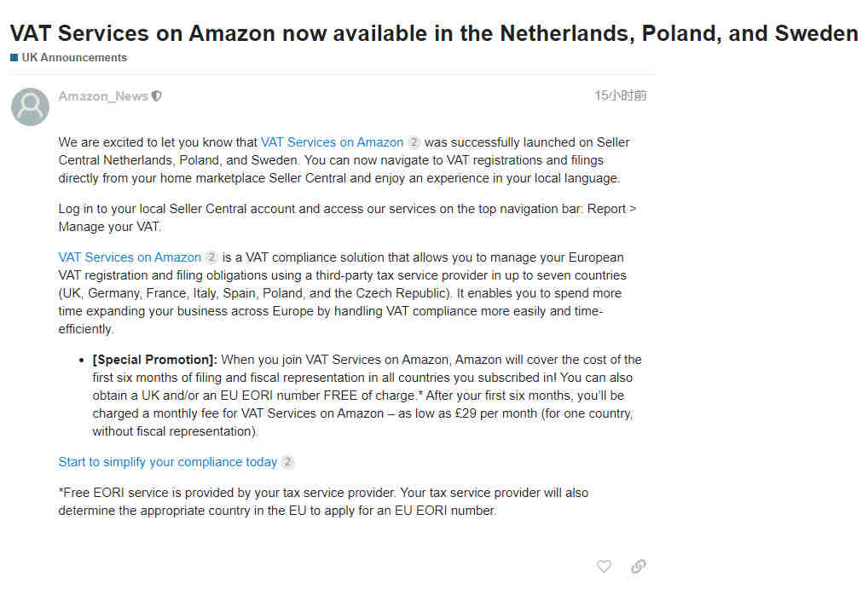This screenshot has width=868, height=595.
Task: Follow the 'VAT Services on Amazon' link starting the third paragraph
Action: click(x=130, y=257)
